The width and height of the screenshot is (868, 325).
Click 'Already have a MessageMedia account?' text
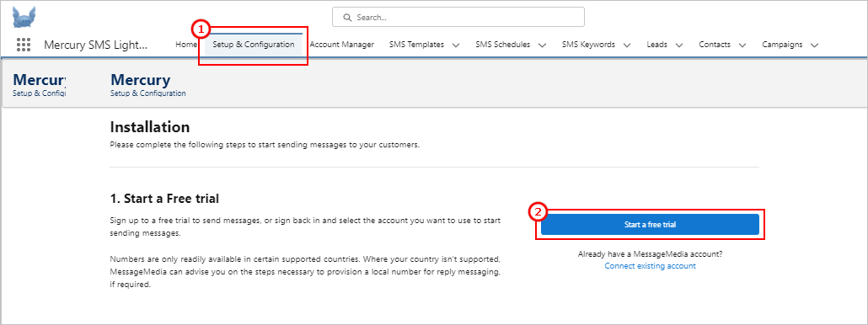[x=650, y=255]
